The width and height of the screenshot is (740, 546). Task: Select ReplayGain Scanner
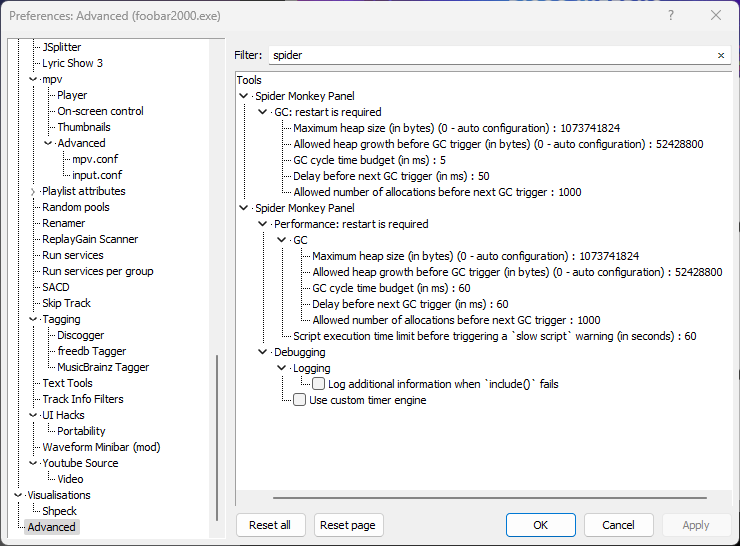coord(90,239)
